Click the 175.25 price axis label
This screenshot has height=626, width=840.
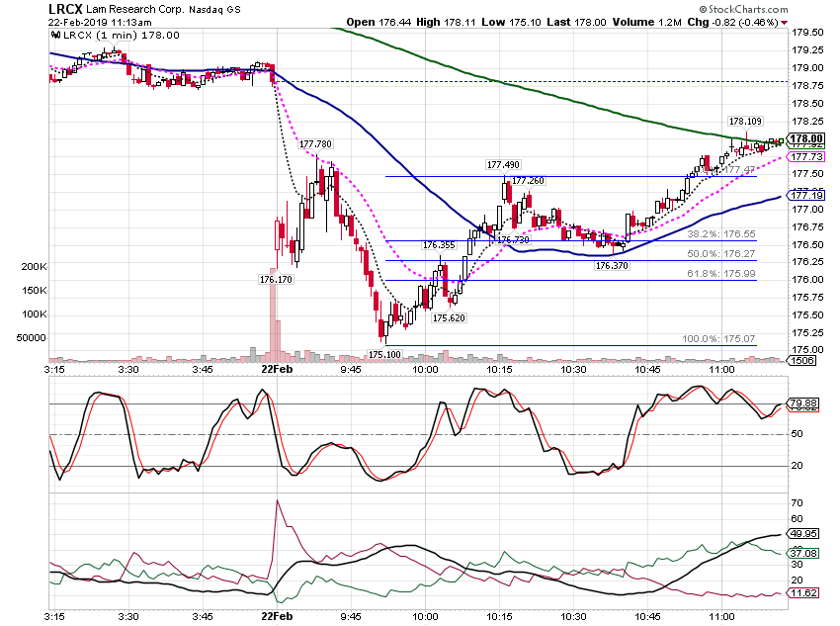(807, 333)
